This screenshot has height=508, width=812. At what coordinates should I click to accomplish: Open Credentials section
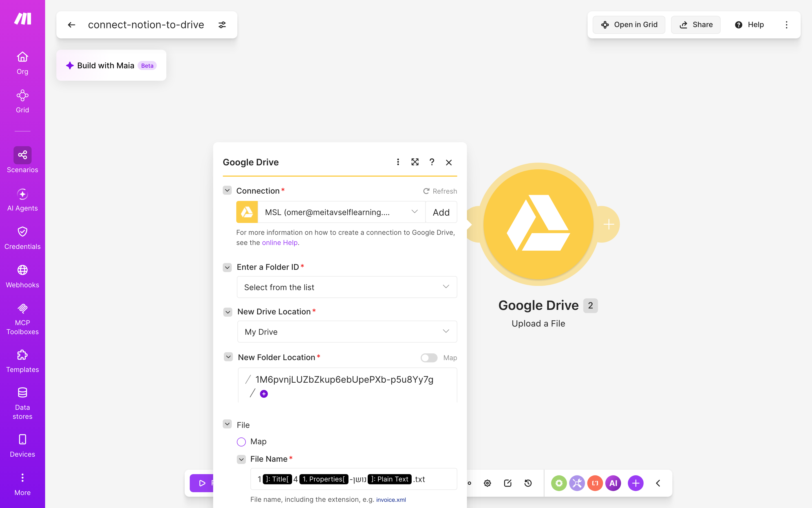click(x=23, y=238)
